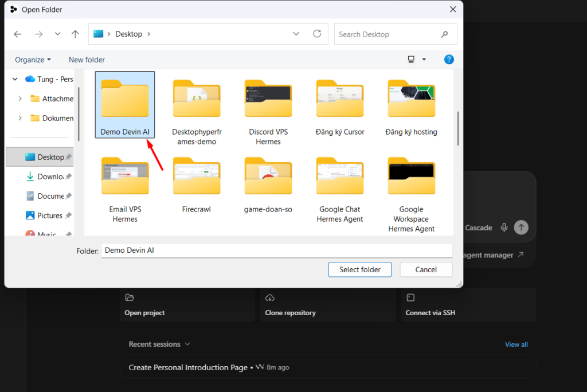This screenshot has width=587, height=392.
Task: Select the Firecrawl folder thumbnail
Action: (197, 177)
